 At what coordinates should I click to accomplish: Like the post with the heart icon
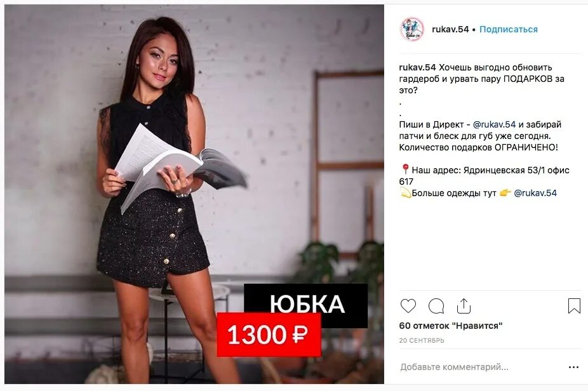pos(408,306)
